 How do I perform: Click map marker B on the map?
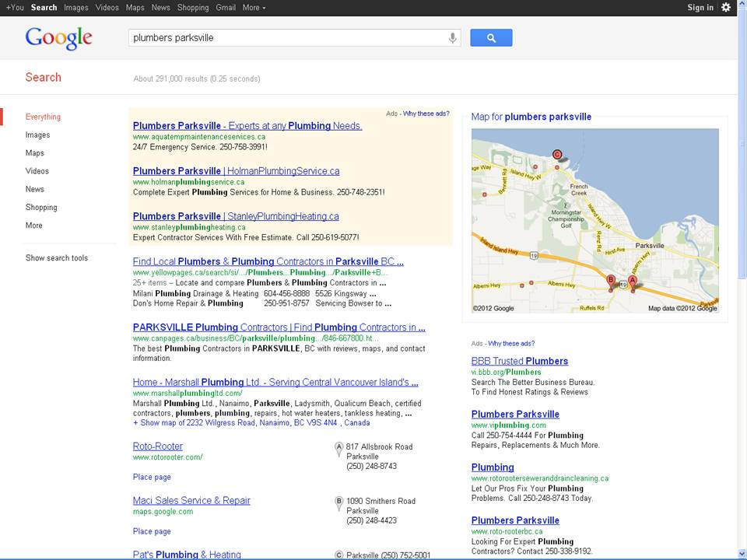click(611, 283)
